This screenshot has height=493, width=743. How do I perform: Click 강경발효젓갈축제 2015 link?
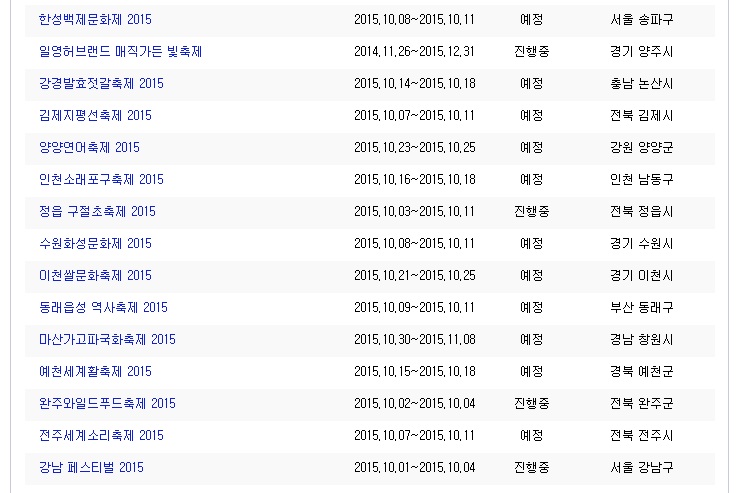[101, 83]
